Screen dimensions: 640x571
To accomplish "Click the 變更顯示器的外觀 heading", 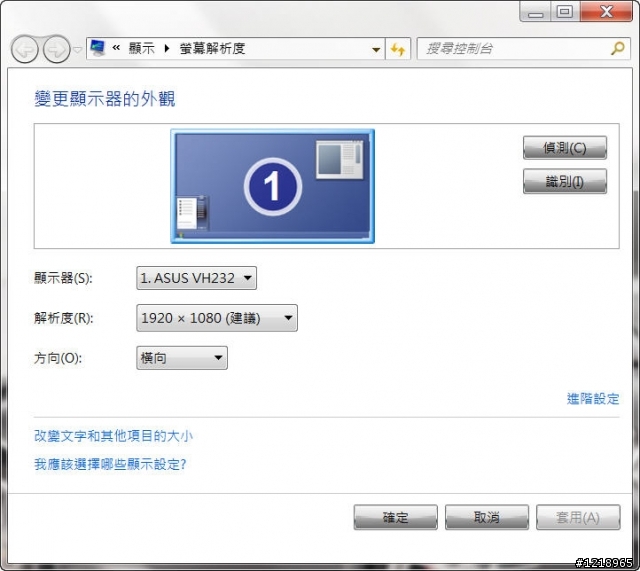I will 105,99.
